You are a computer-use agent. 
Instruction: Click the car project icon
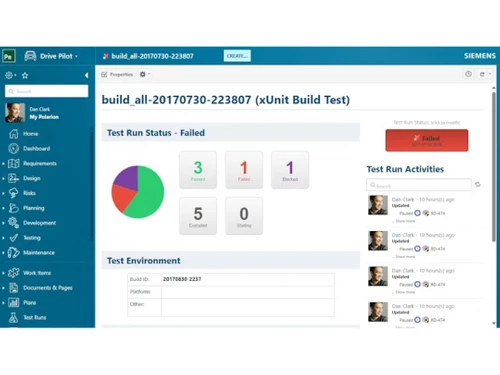tap(30, 56)
